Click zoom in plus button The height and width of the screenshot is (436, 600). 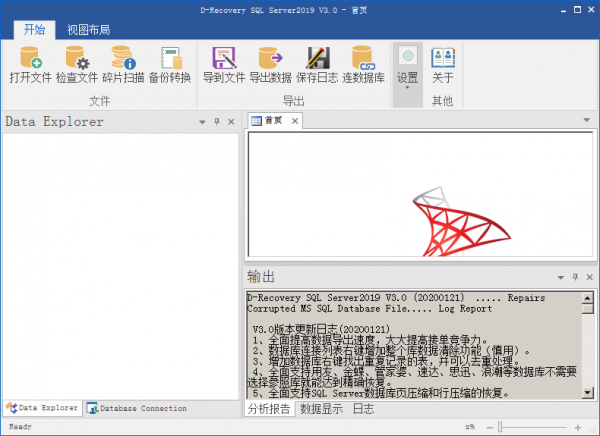pyautogui.click(x=578, y=427)
